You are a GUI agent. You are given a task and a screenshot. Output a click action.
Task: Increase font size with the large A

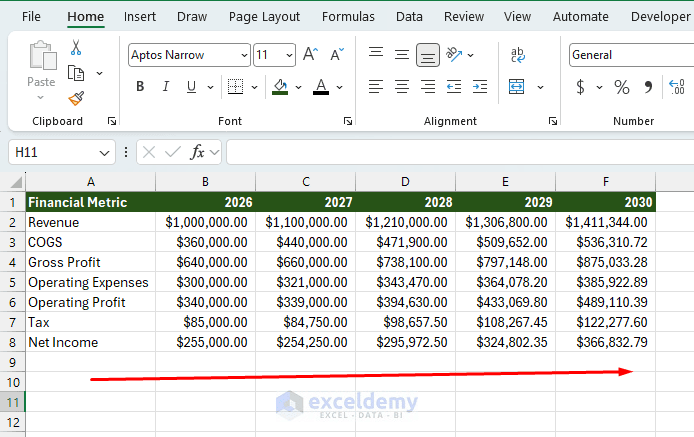click(x=311, y=54)
